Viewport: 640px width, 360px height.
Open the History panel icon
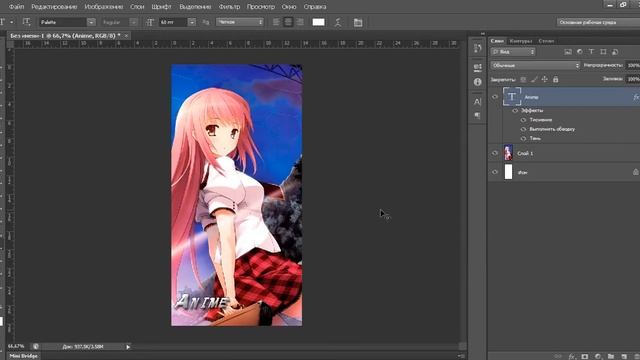pos(477,49)
